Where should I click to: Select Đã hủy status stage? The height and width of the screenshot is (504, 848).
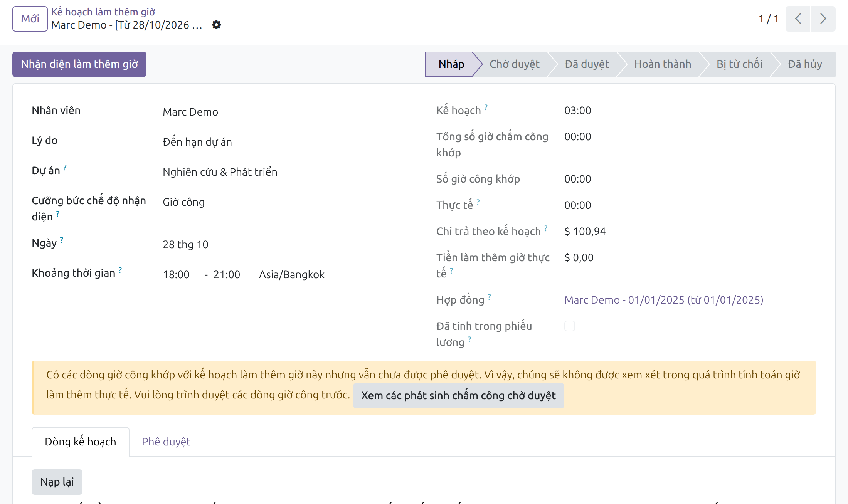tap(805, 64)
